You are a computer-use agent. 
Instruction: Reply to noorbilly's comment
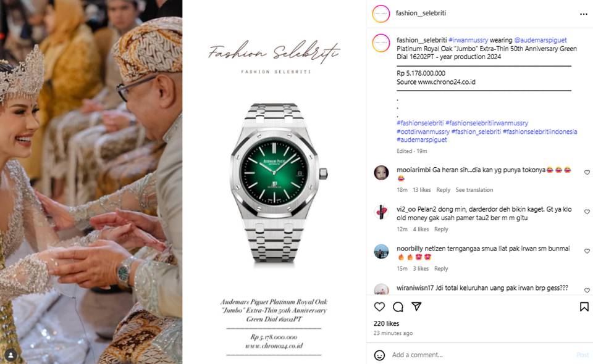coord(441,268)
